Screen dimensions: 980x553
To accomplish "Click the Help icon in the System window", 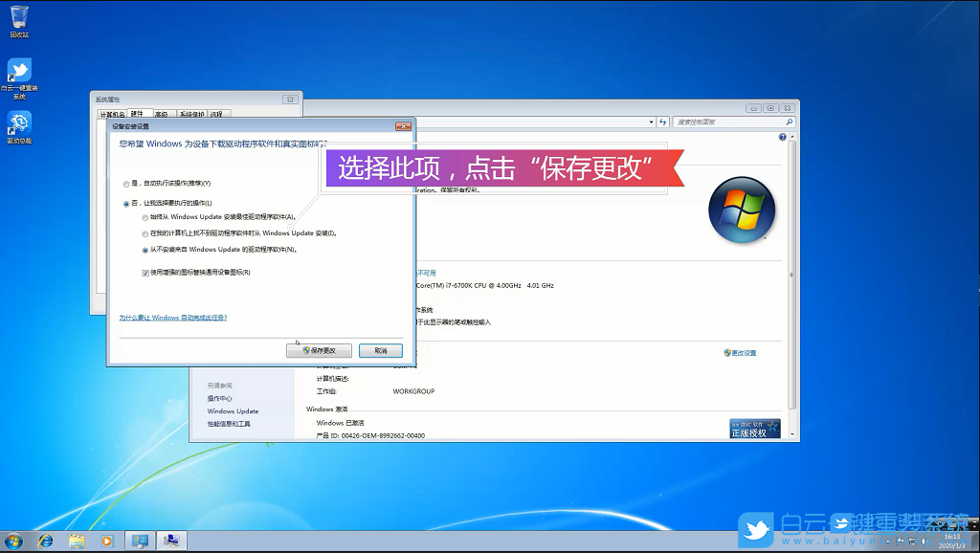I will [x=783, y=137].
